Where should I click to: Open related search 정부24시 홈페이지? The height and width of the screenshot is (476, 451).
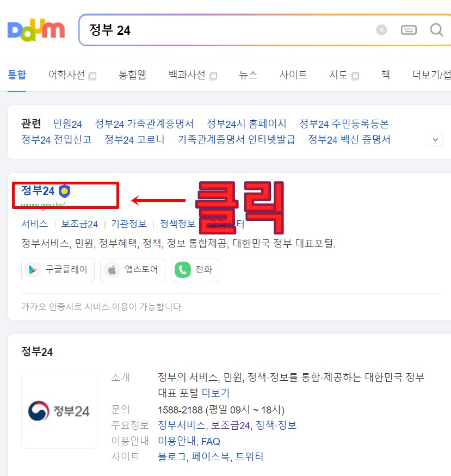tap(246, 124)
